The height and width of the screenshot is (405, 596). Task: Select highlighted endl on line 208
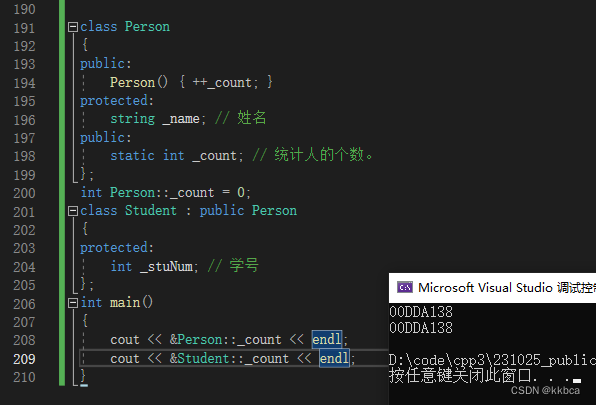click(327, 339)
